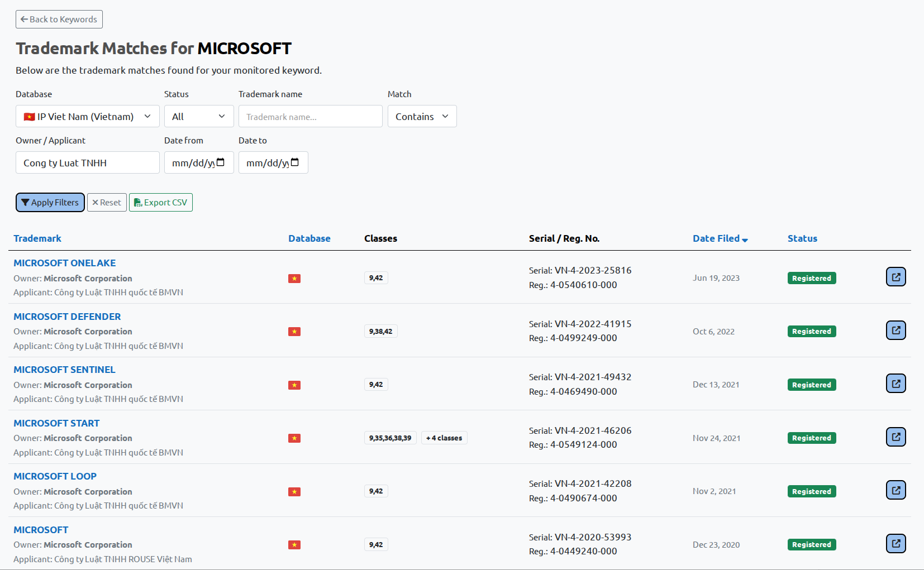This screenshot has width=924, height=570.
Task: Click Vietnam flag in MICROSOFT START row
Action: click(x=294, y=438)
